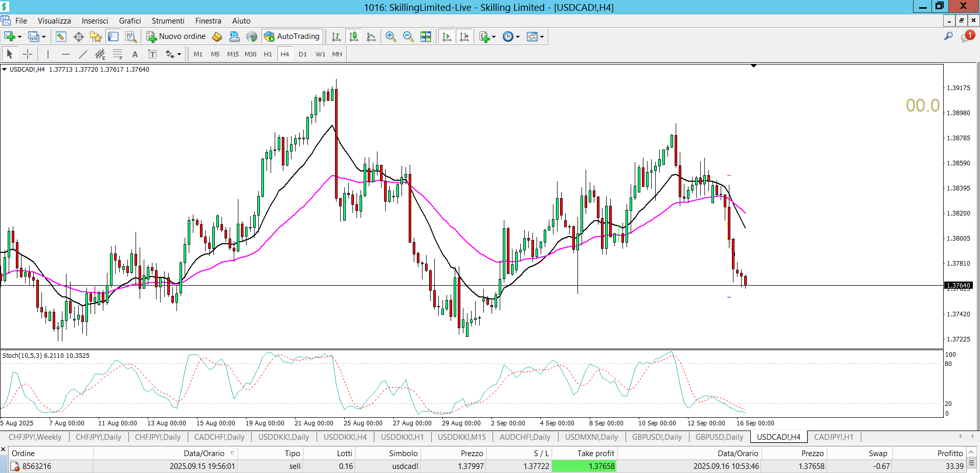The width and height of the screenshot is (980, 473).
Task: Open the MQL5 community icon
Action: point(234,36)
